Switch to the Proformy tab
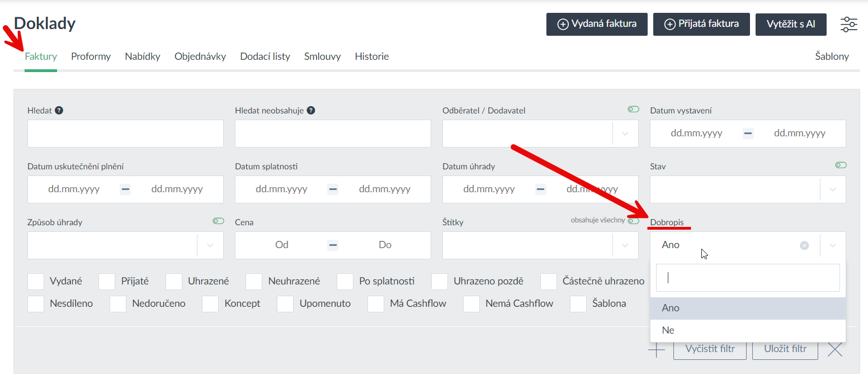 tap(91, 56)
